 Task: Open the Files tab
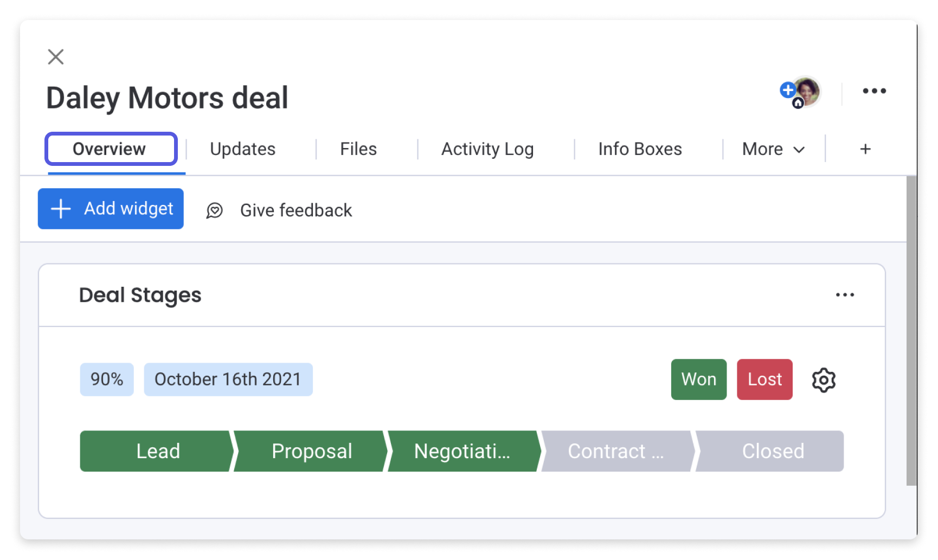click(x=358, y=149)
